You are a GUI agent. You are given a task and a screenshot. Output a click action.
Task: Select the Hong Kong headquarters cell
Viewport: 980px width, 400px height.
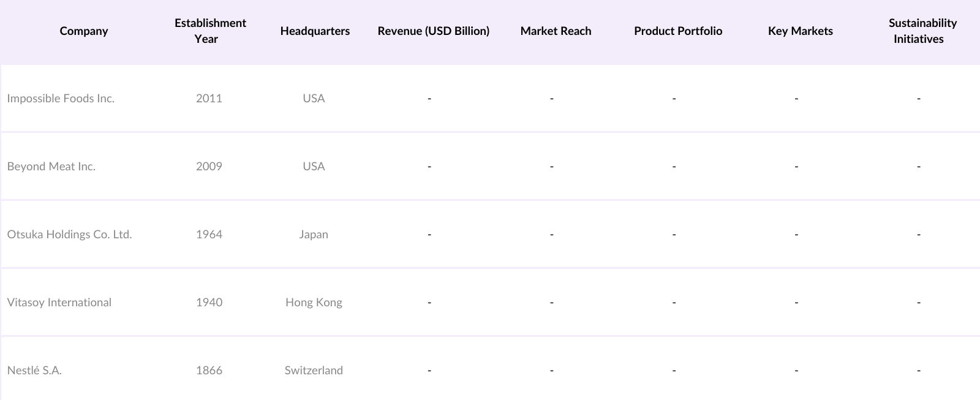coord(314,303)
